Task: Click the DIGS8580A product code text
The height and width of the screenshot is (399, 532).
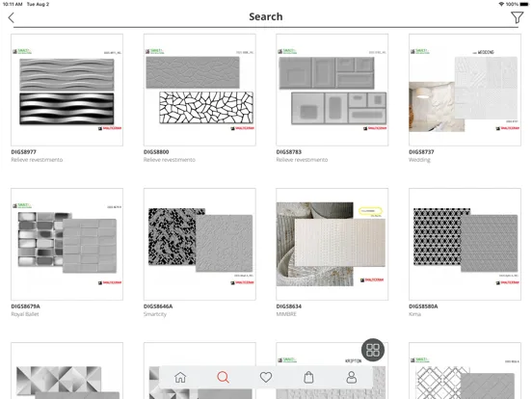Action: pos(423,306)
